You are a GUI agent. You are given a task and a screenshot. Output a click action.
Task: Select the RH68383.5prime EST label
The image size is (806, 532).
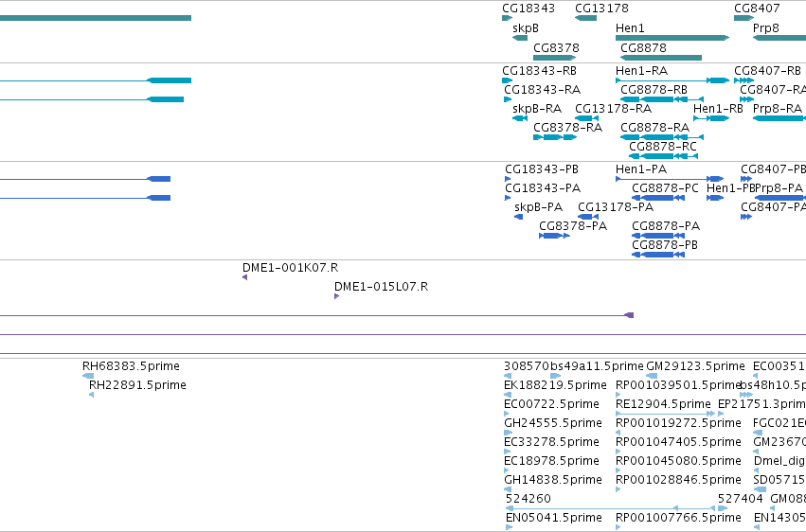click(131, 366)
